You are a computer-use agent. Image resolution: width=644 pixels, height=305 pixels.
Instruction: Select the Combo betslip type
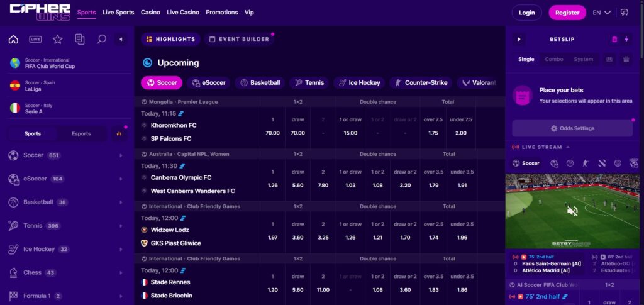click(554, 59)
